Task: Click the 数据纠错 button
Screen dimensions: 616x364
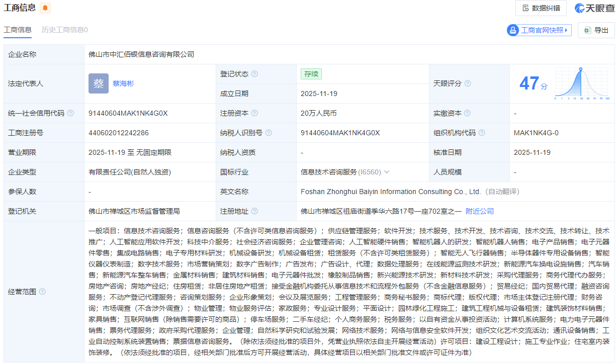Action: pyautogui.click(x=541, y=8)
